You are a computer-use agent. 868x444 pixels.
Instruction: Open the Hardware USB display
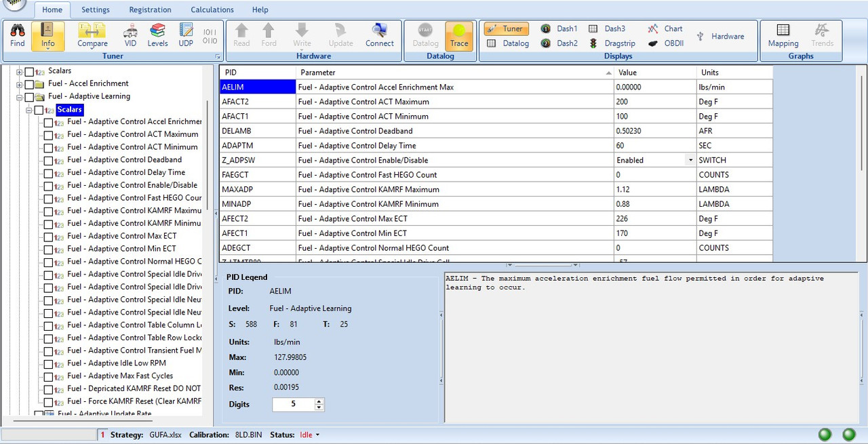pyautogui.click(x=720, y=37)
